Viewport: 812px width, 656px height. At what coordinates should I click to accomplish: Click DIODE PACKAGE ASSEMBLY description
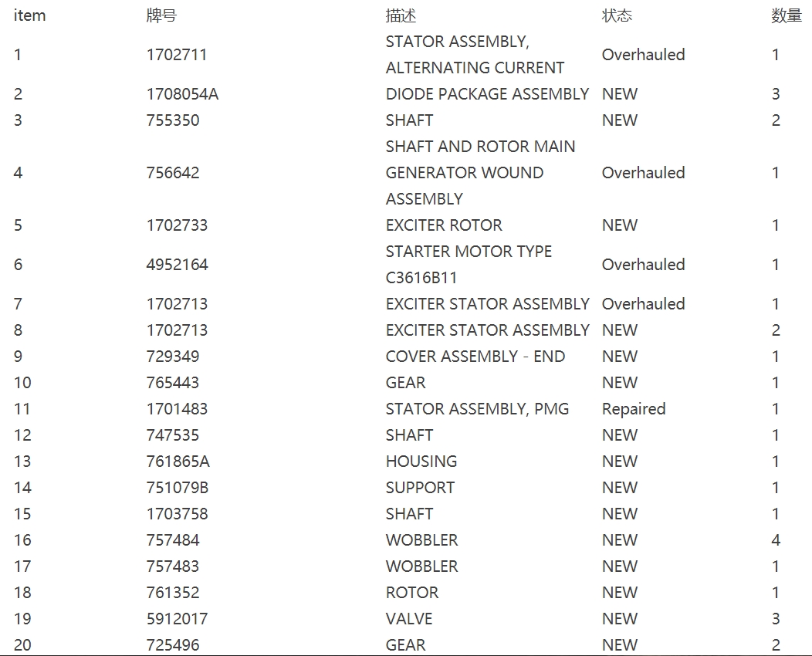487,94
